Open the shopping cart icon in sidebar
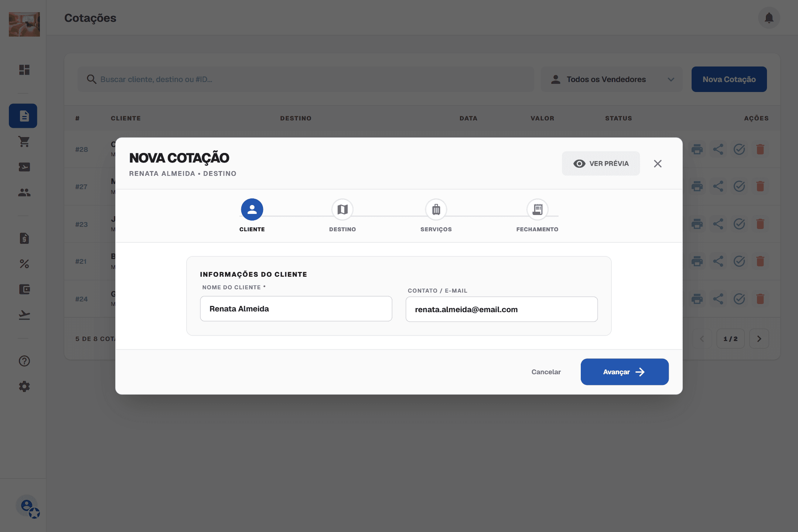This screenshot has height=532, width=798. (24, 141)
